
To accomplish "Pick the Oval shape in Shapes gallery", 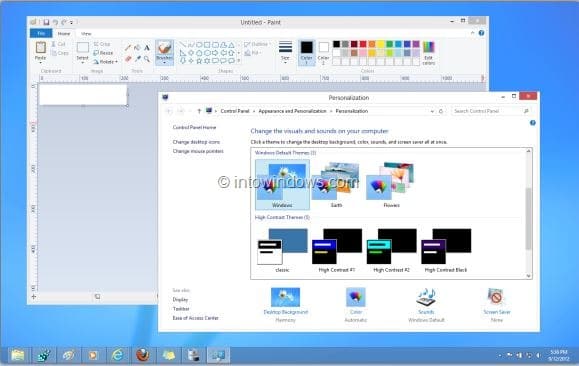I will [x=199, y=45].
